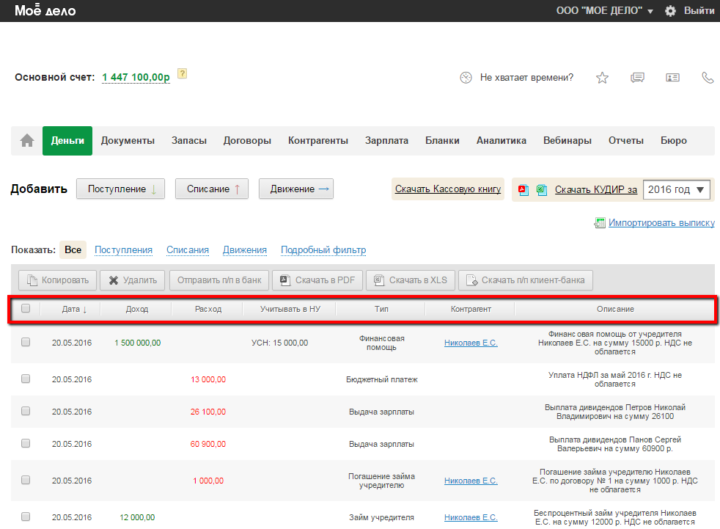Open settings gear icon at top
The image size is (720, 529).
coord(670,11)
